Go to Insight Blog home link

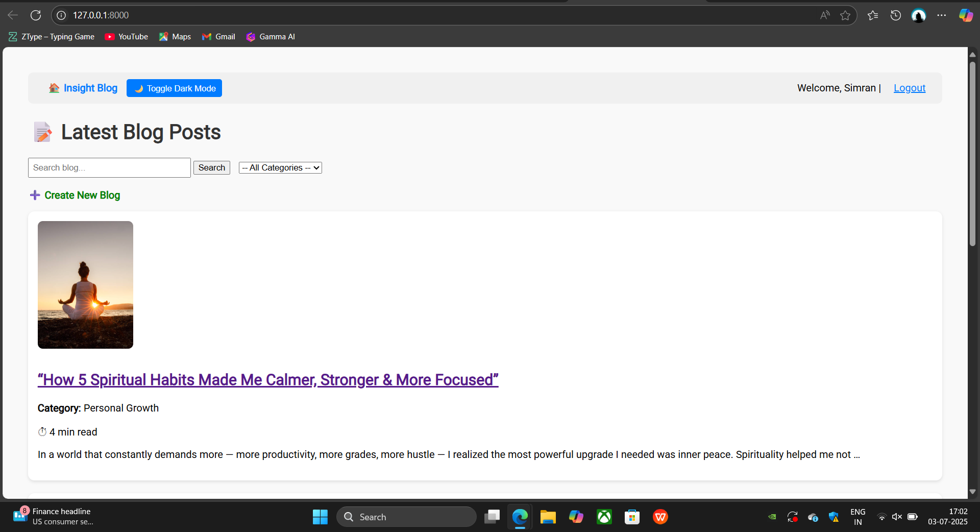(83, 88)
